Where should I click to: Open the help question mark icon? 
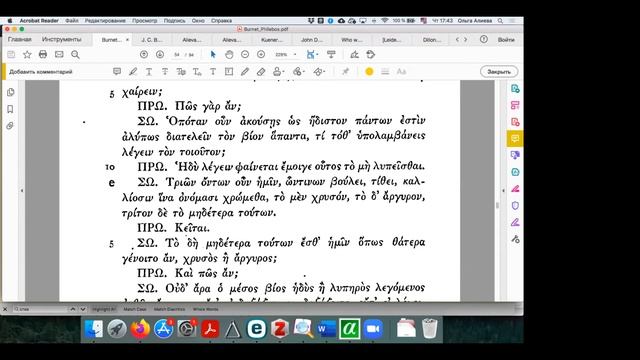click(484, 40)
